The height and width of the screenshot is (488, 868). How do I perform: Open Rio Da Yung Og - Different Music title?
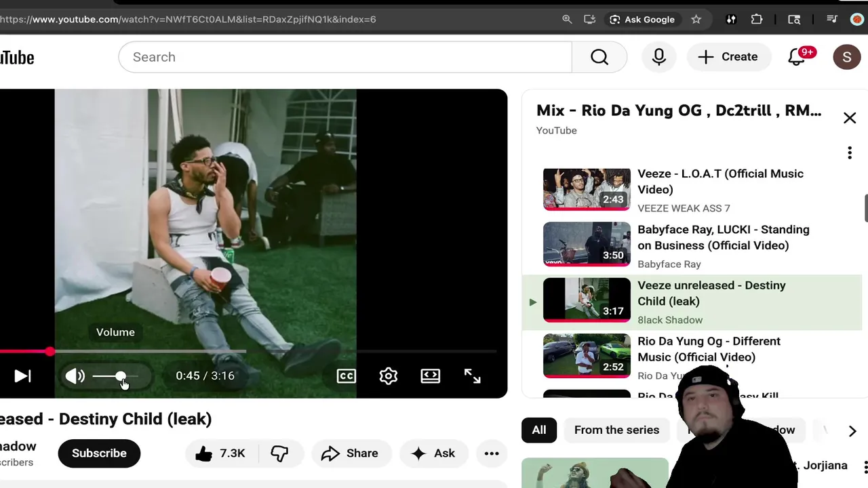[x=709, y=349]
